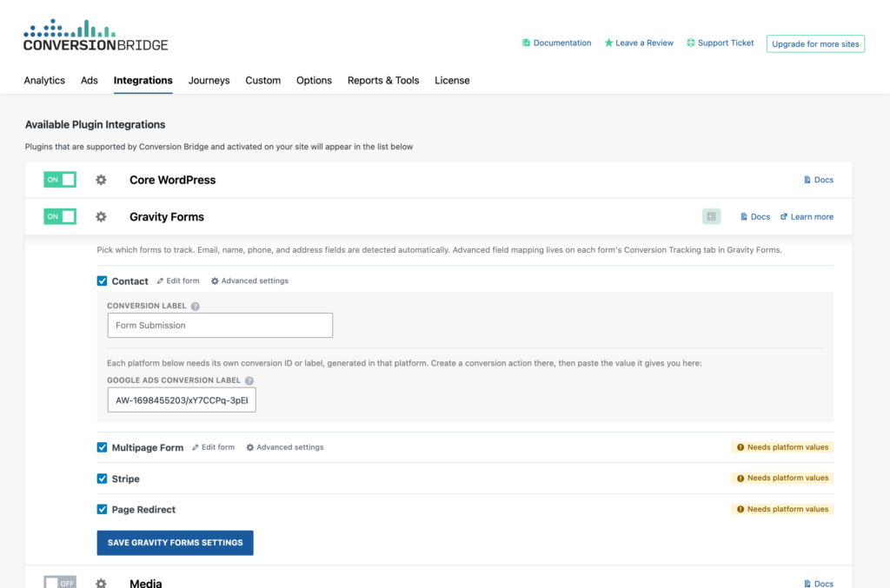Turn off the Gravity Forms toggle
This screenshot has width=890, height=588.
pos(60,216)
